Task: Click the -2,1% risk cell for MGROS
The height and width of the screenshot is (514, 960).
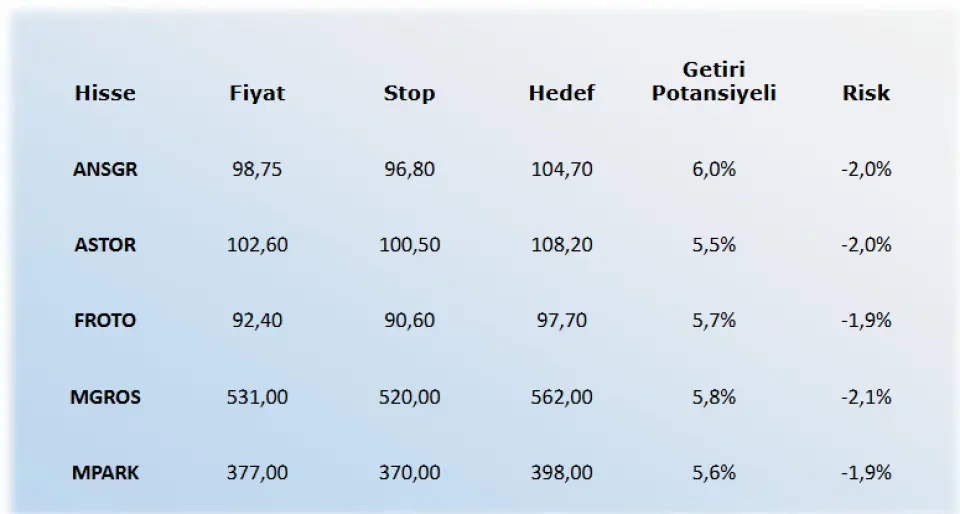Action: (866, 397)
